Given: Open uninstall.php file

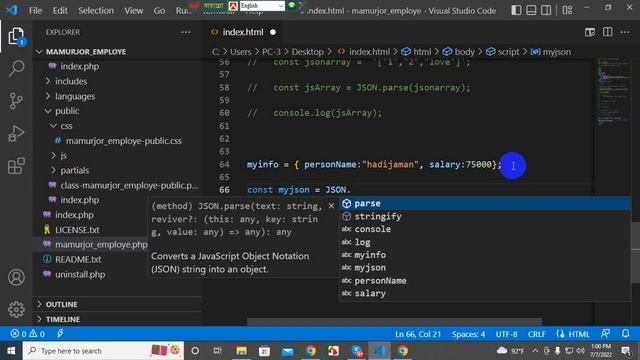Looking at the screenshot, I should [80, 274].
